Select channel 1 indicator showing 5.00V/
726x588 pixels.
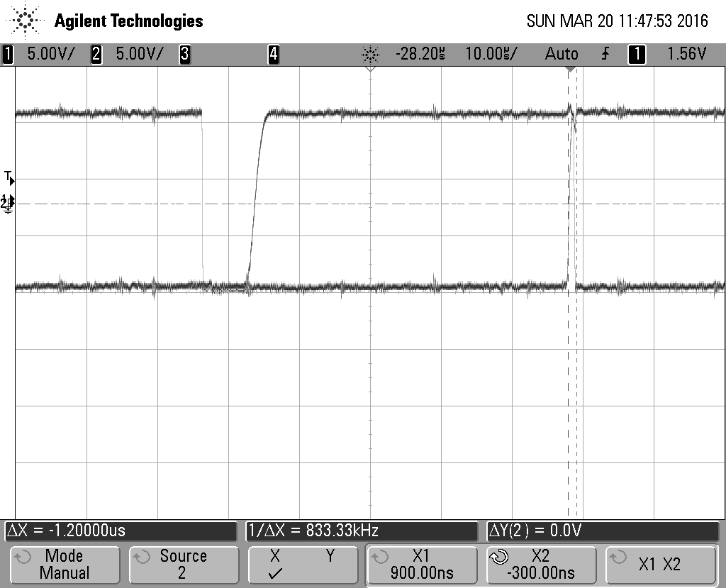tap(40, 54)
